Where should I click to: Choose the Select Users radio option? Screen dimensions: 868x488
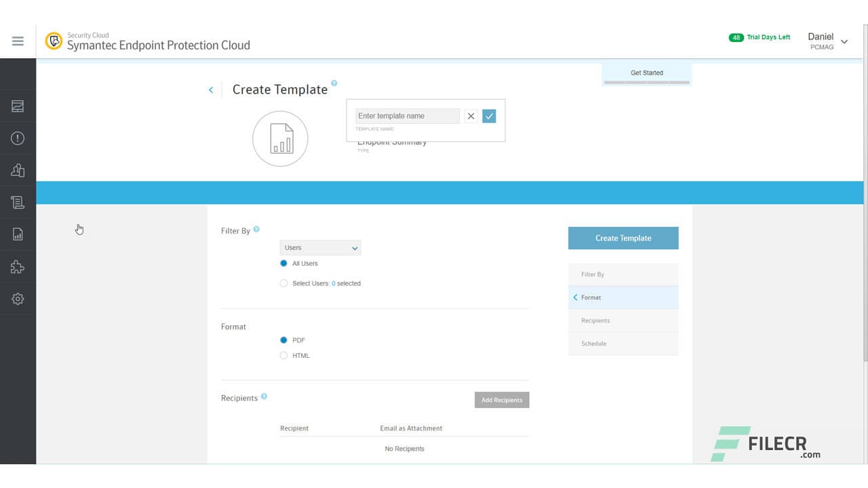(x=283, y=283)
